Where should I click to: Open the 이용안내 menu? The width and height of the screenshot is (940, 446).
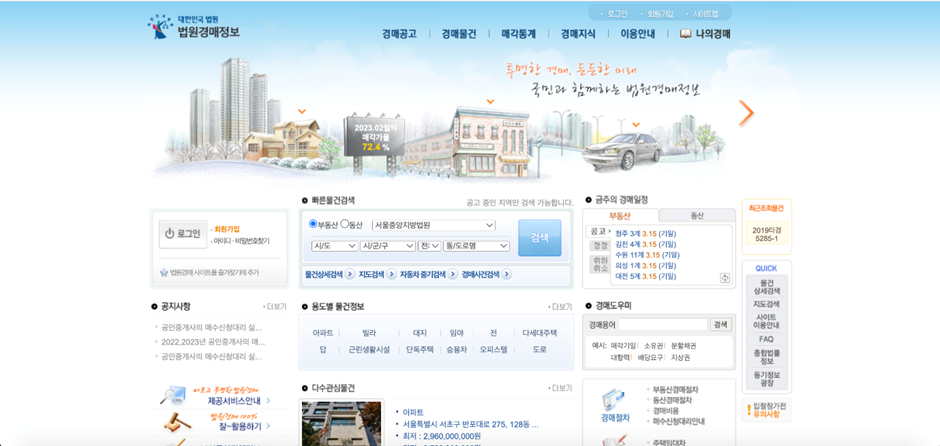click(637, 34)
